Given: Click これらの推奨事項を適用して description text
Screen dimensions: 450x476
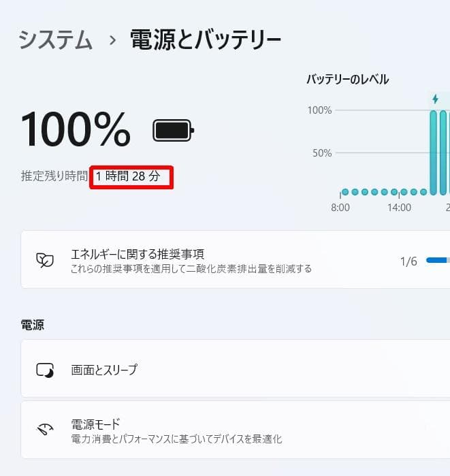Looking at the screenshot, I should pos(191,269).
